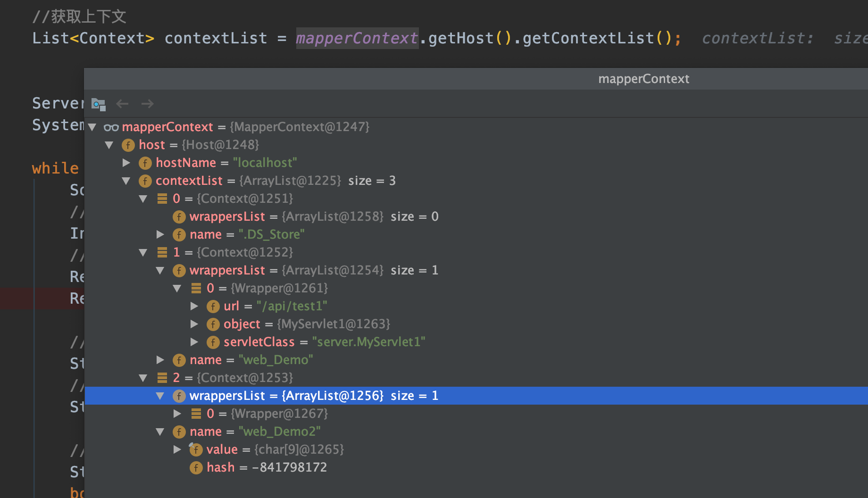Collapse element 2 = {Context@1253}

(143, 378)
